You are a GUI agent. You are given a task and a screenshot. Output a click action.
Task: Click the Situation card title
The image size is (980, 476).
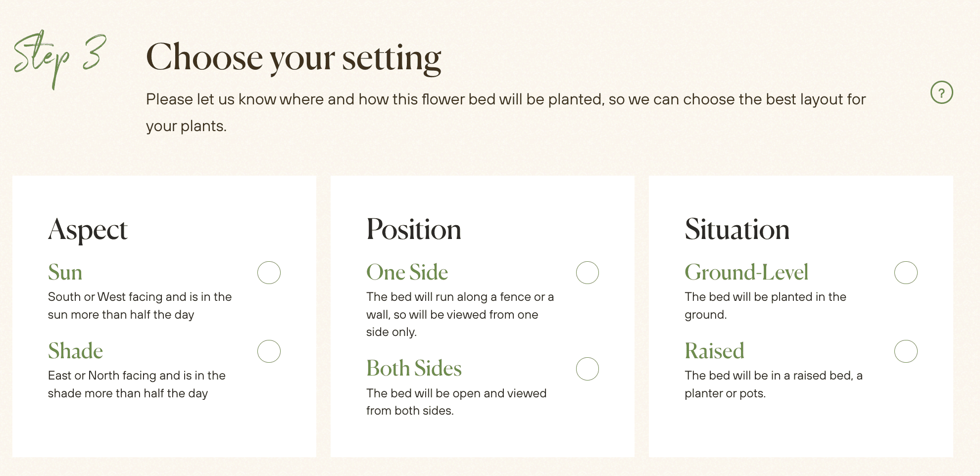tap(736, 230)
